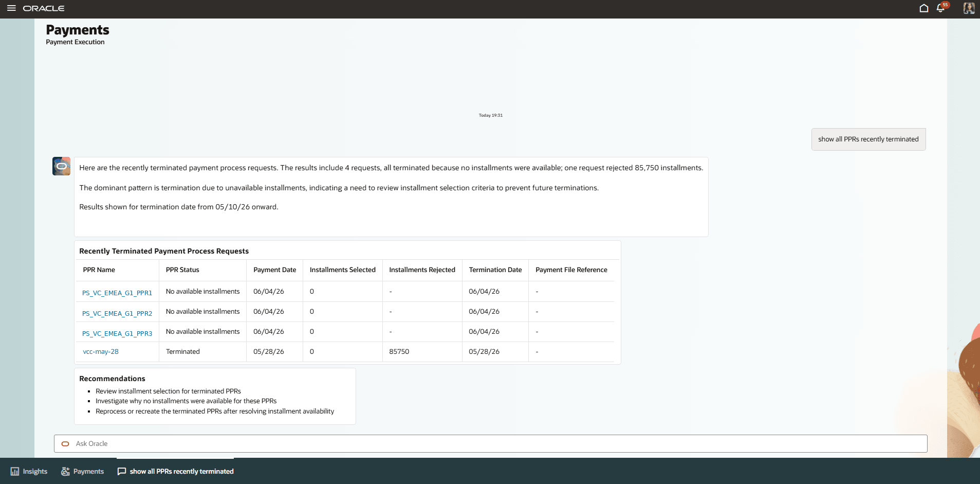The width and height of the screenshot is (980, 484).
Task: Click the Payment Date column header
Action: click(x=275, y=270)
